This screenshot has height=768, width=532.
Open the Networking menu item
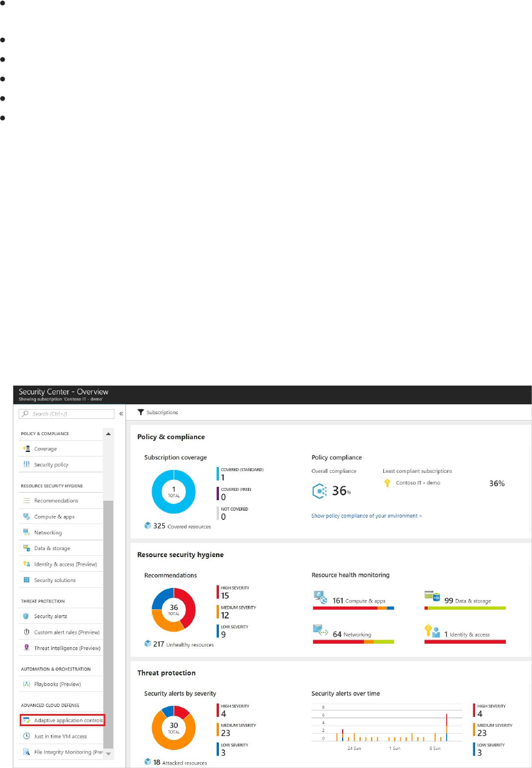(x=61, y=532)
